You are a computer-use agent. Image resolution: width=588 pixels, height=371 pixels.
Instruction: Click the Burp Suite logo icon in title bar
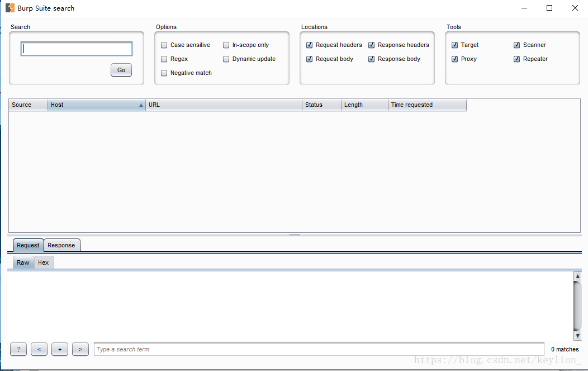10,8
